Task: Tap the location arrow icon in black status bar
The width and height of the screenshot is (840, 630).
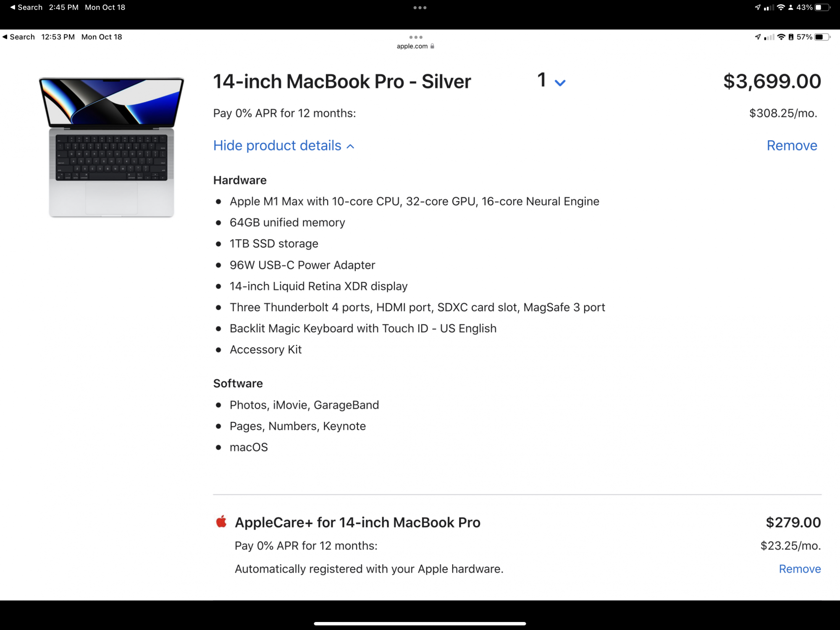Action: [757, 8]
